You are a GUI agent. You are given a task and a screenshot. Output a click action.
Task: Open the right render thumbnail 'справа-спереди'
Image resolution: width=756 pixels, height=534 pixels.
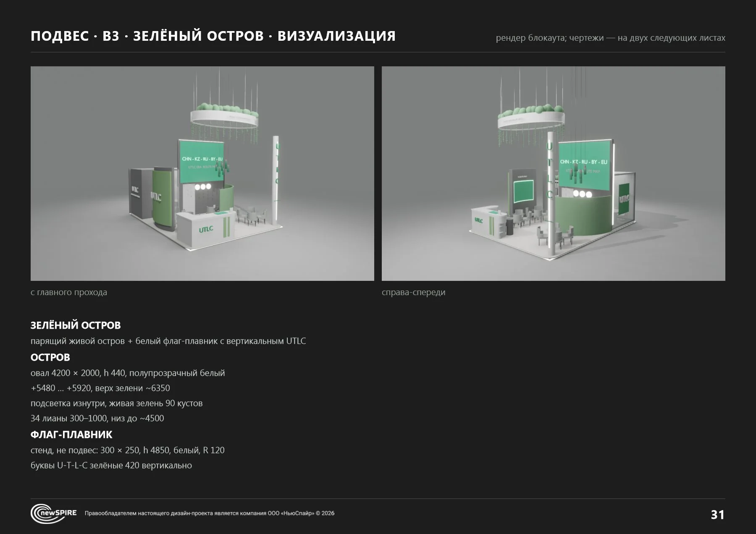[553, 173]
